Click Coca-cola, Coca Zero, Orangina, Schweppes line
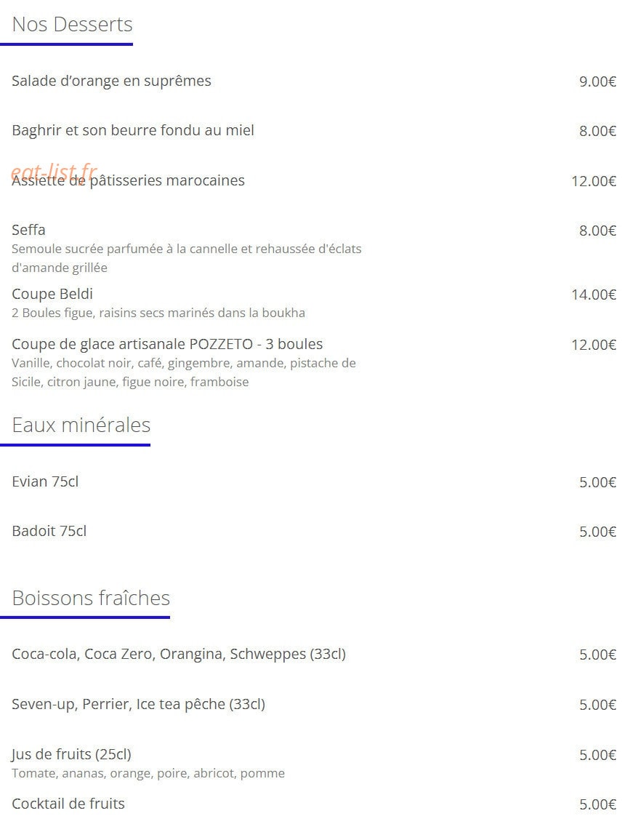This screenshot has width=633, height=840. pos(179,654)
